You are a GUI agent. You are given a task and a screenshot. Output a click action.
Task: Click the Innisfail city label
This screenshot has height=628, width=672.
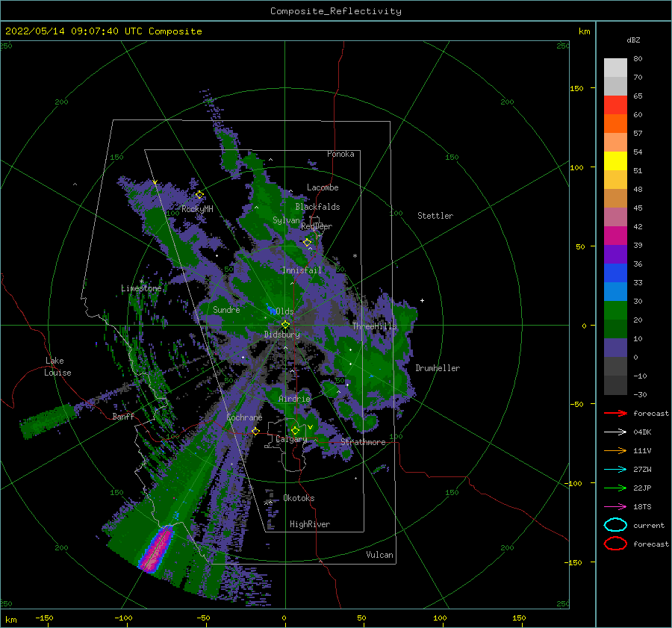pyautogui.click(x=302, y=270)
